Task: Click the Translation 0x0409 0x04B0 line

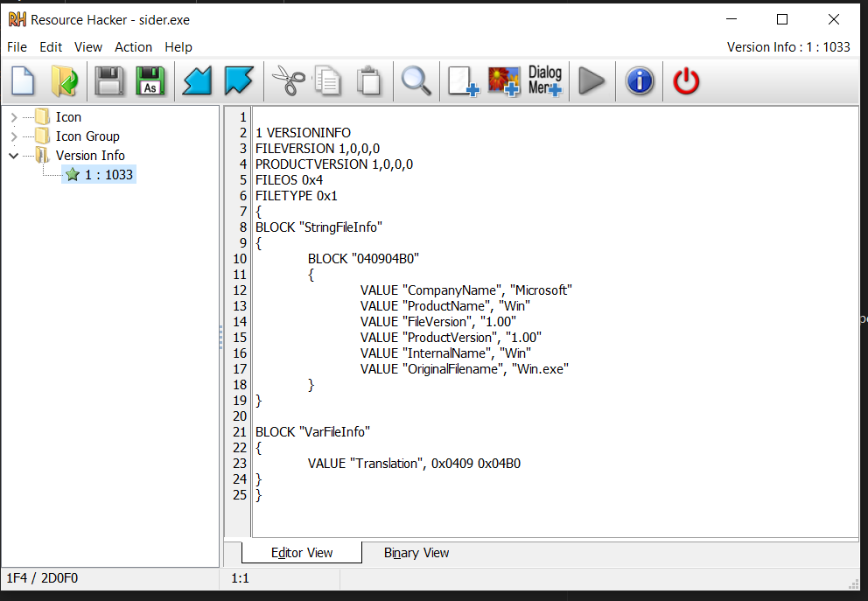Action: pos(414,464)
